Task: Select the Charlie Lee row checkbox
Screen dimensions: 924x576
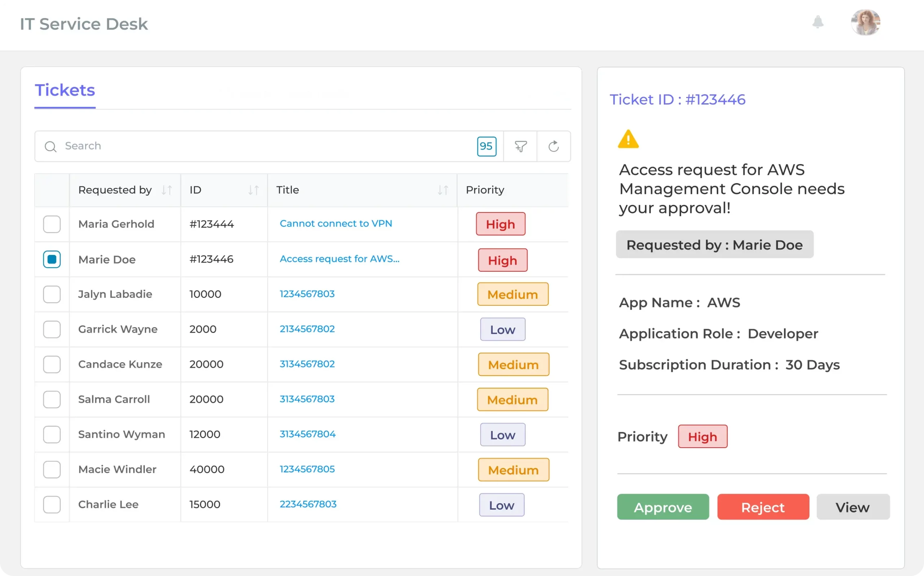Action: click(x=52, y=504)
